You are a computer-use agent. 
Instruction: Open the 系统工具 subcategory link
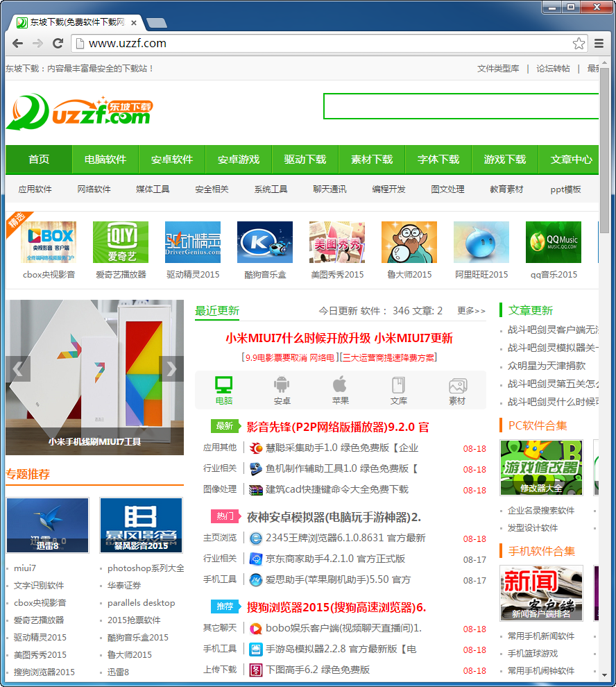(271, 189)
